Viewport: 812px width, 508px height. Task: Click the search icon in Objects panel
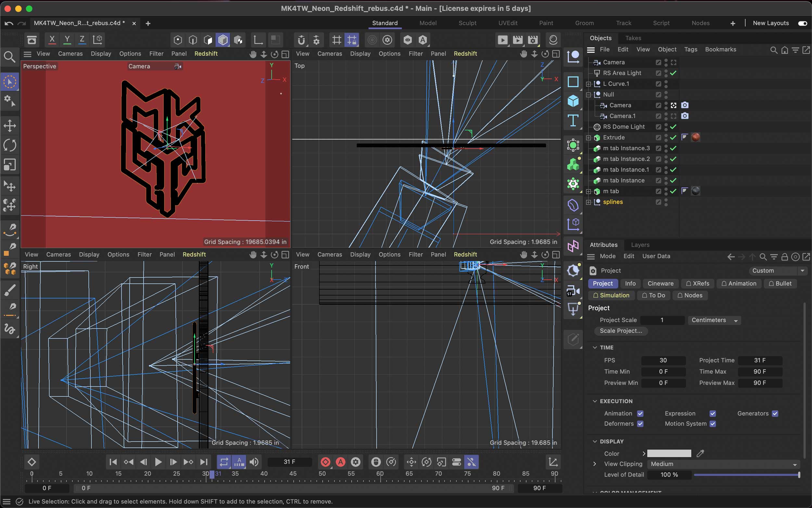pos(773,50)
